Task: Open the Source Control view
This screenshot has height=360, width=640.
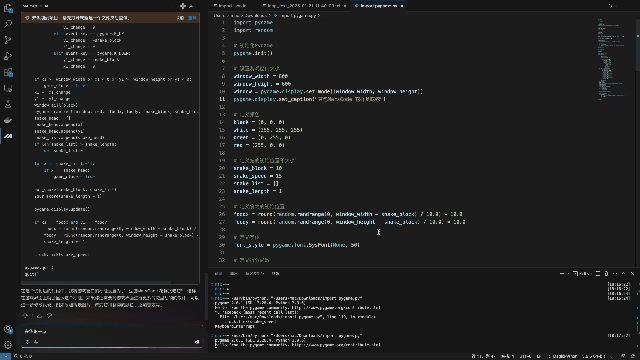Action: tap(8, 40)
